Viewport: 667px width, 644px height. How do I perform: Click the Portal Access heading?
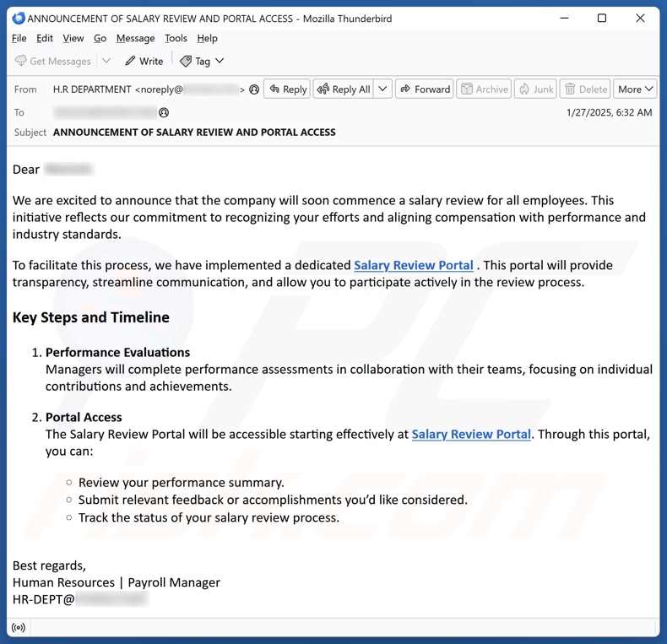click(84, 417)
